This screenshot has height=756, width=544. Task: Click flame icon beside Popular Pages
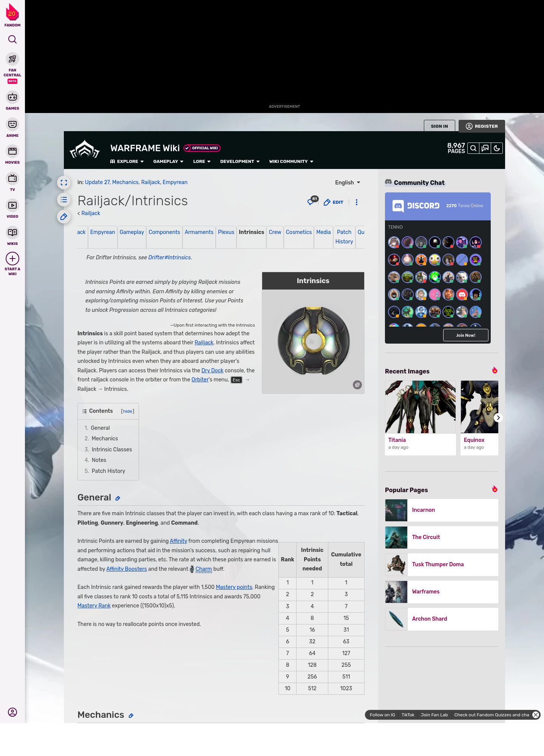(495, 489)
